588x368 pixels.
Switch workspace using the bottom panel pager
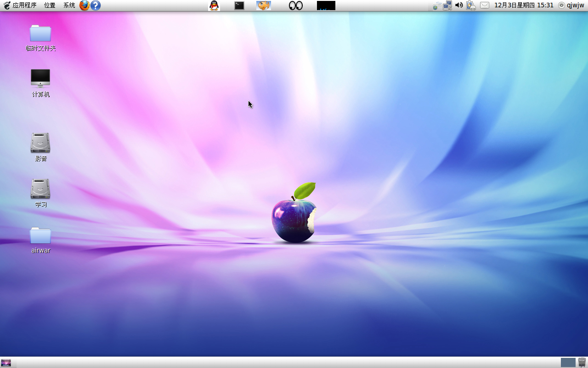click(x=568, y=362)
